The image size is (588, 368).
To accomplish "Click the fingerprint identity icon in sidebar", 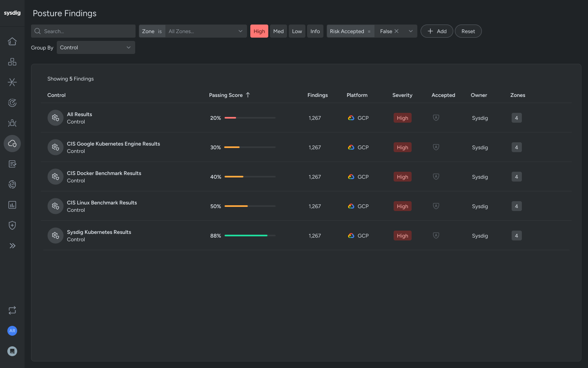I will coord(12,184).
